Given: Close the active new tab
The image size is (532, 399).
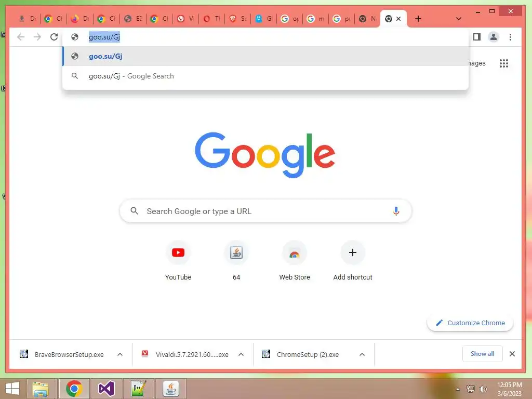Looking at the screenshot, I should pos(398,19).
